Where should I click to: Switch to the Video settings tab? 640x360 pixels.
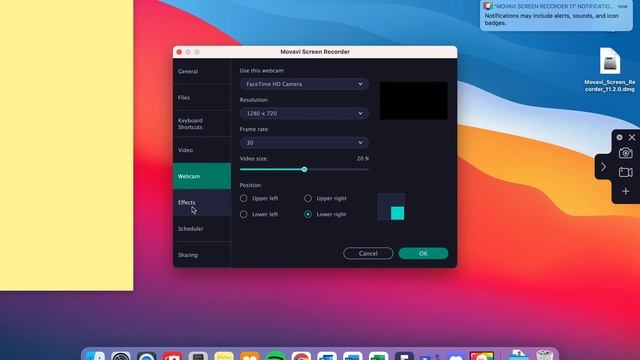tap(202, 150)
